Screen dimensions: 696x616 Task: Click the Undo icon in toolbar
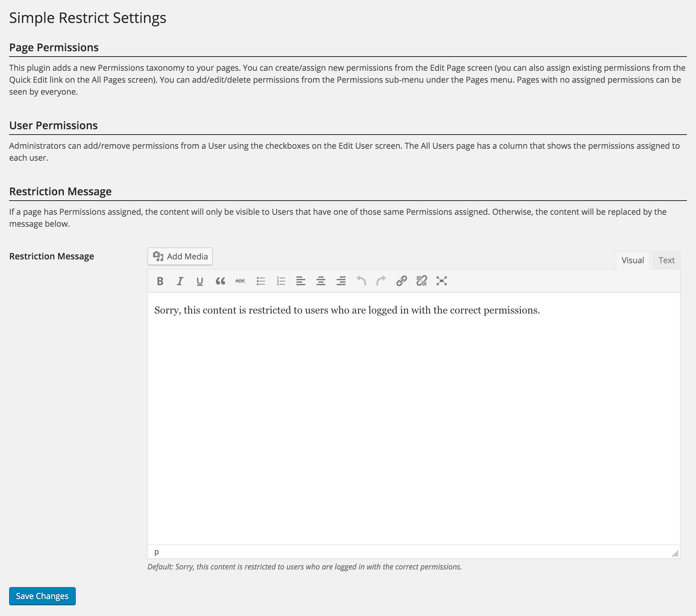361,280
